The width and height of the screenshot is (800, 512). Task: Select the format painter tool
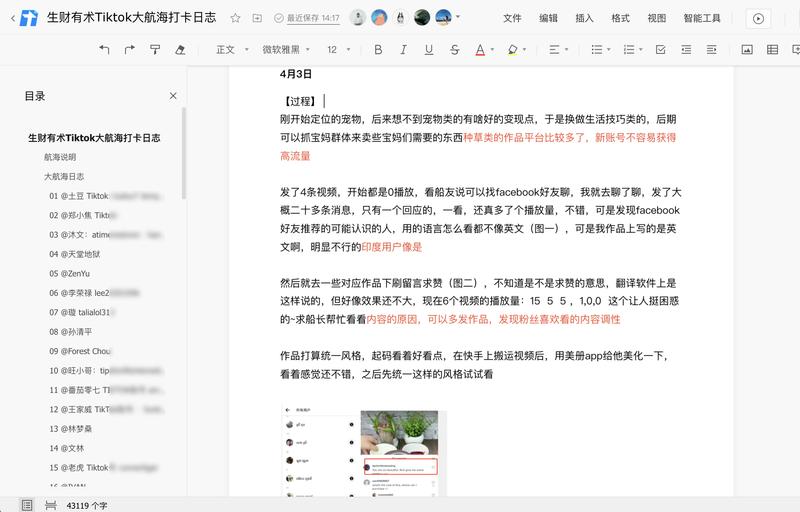[154, 49]
